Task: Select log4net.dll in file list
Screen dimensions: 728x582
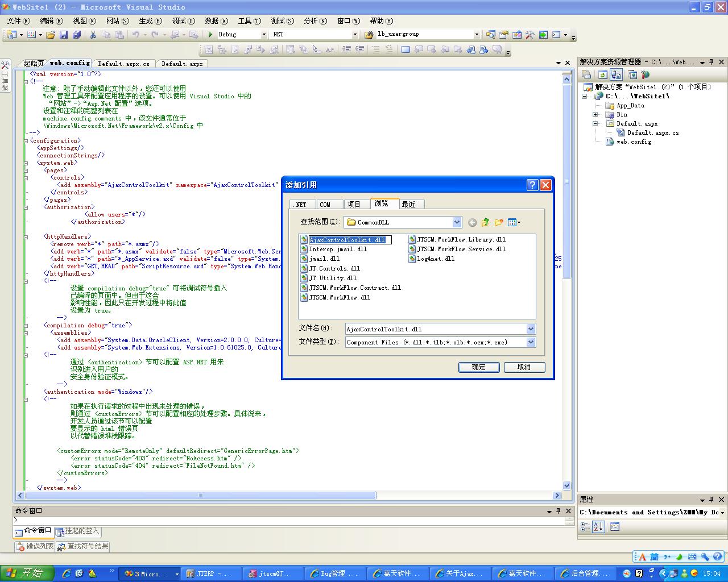Action: point(432,259)
